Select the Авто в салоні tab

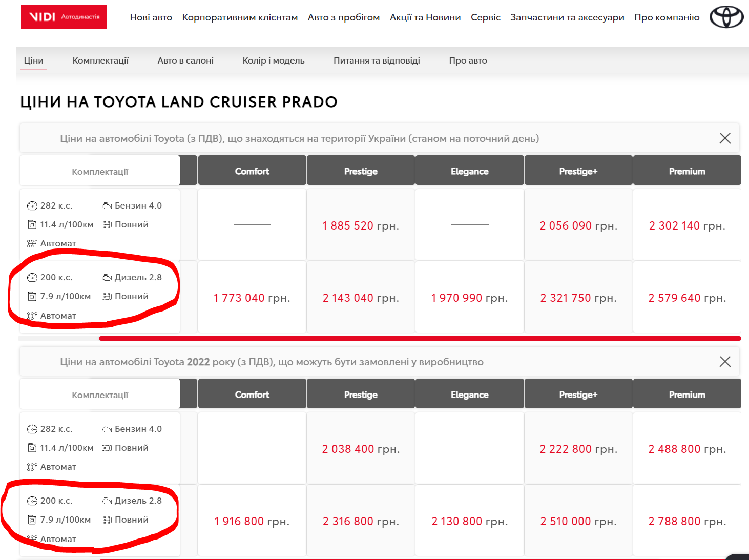coord(185,60)
